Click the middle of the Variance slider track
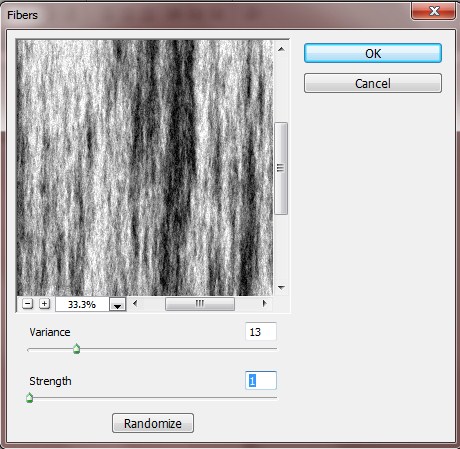 (x=152, y=349)
